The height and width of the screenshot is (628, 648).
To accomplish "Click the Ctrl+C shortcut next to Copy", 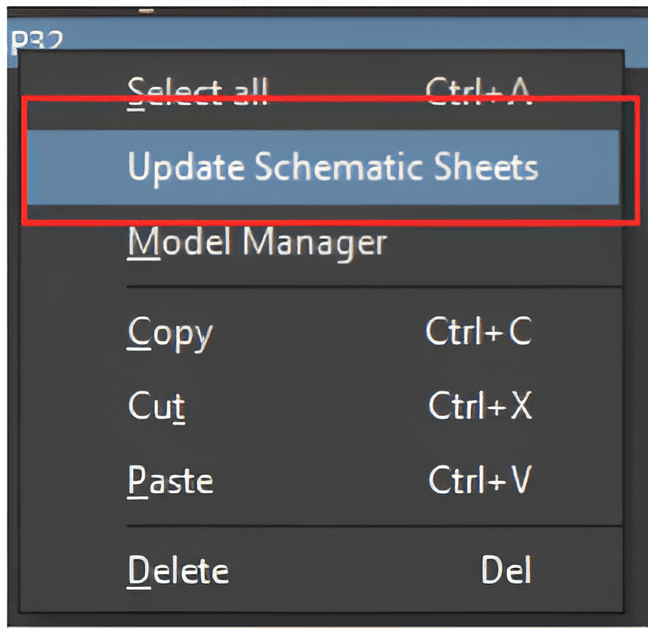I will tap(478, 332).
